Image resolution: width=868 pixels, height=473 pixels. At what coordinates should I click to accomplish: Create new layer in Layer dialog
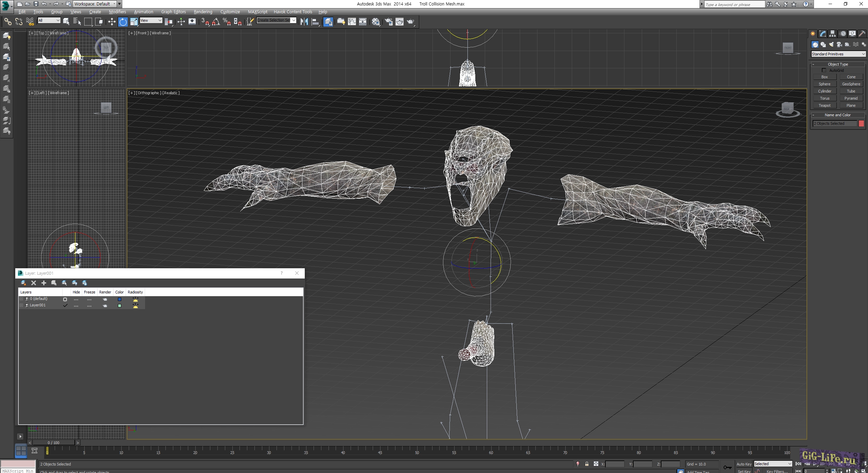23,283
